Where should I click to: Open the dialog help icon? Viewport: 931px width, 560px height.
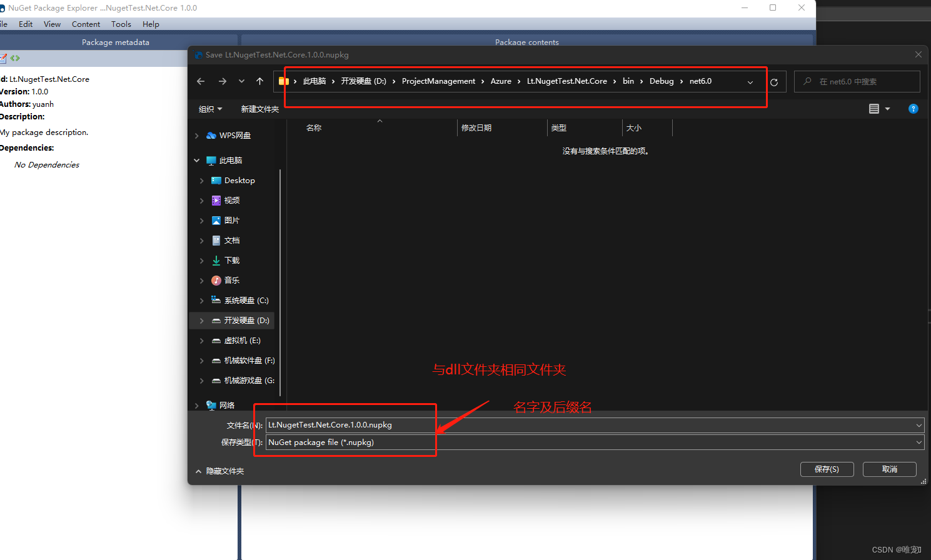pos(913,109)
